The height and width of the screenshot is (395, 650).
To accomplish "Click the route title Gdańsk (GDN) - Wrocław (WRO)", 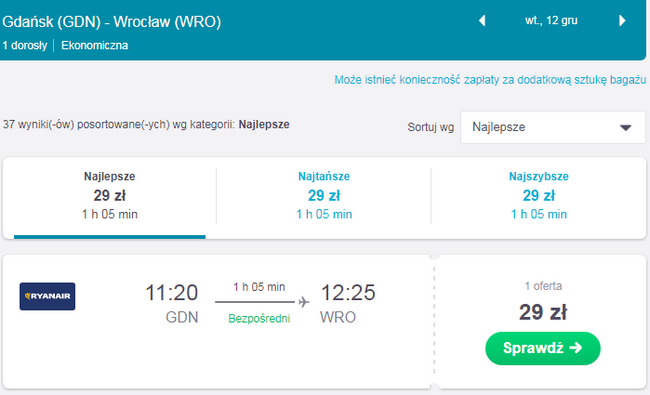I will pyautogui.click(x=112, y=22).
